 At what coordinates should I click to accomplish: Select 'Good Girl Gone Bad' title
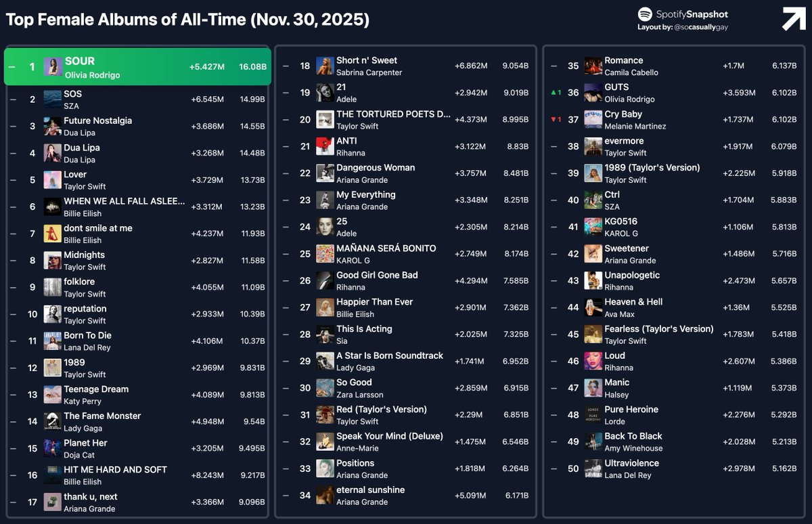click(x=377, y=276)
